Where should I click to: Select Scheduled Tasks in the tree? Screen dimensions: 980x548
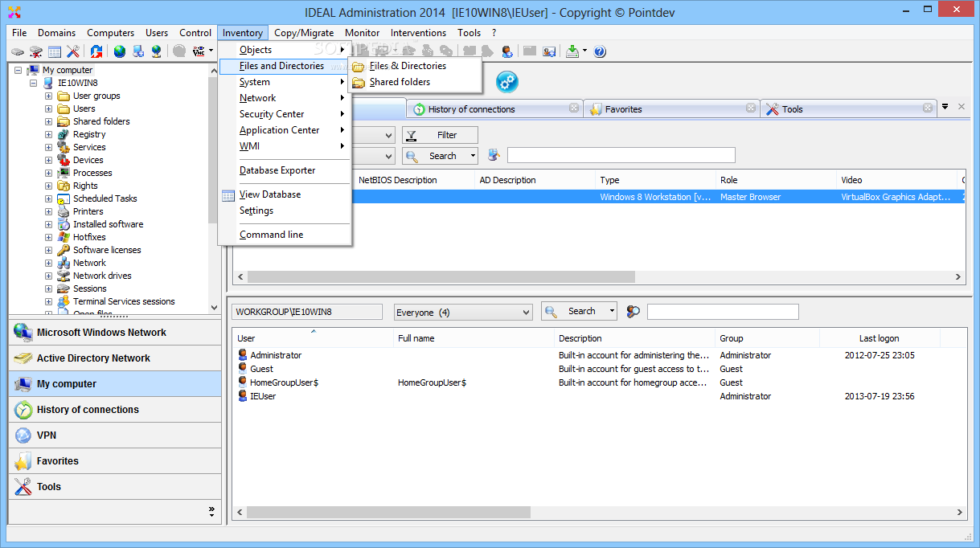(x=105, y=198)
